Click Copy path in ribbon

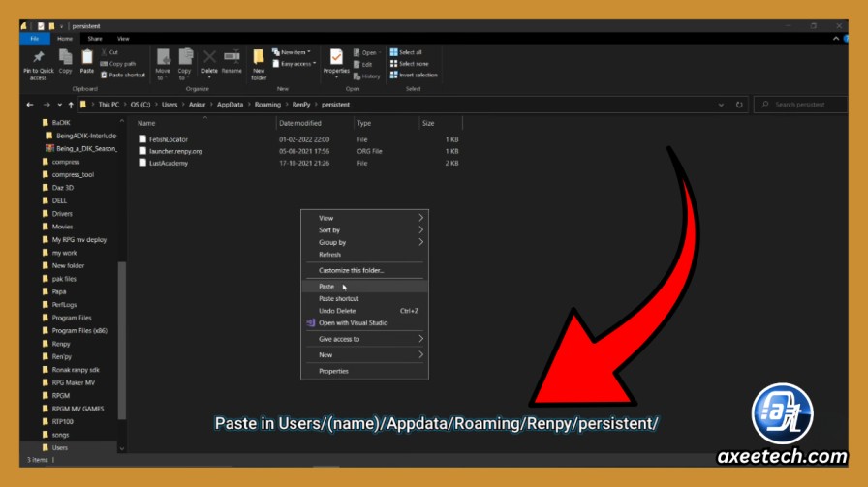118,64
